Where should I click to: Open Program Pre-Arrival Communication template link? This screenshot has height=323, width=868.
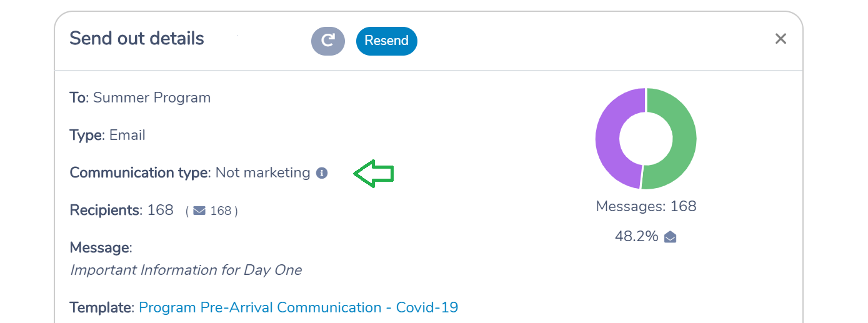tap(298, 307)
